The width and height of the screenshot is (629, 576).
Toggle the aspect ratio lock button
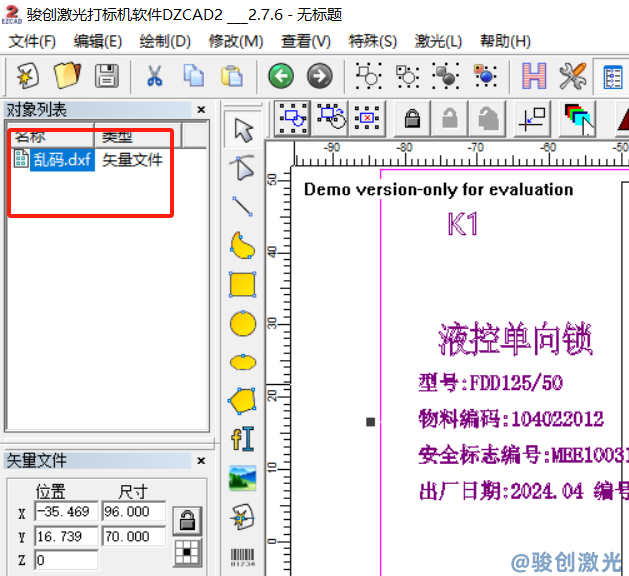187,521
